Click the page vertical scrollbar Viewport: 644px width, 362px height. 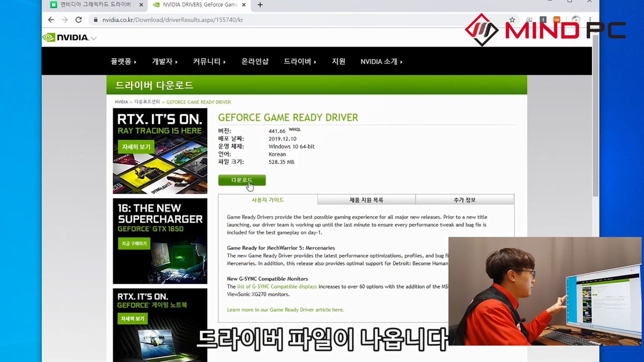tap(595, 116)
